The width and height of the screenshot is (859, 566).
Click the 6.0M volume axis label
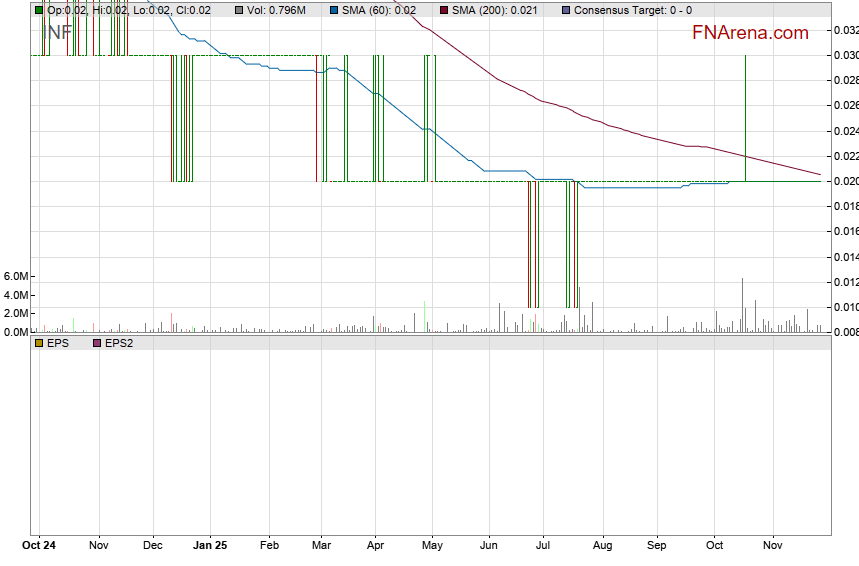point(16,276)
